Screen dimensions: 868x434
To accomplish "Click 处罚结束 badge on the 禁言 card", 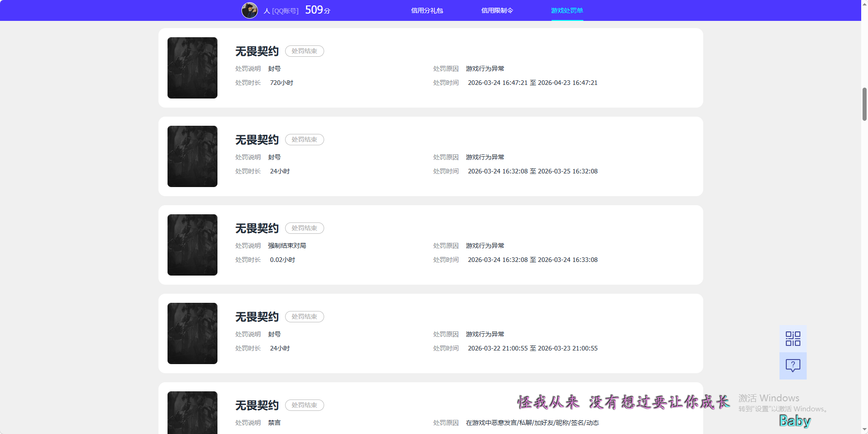I will tap(305, 405).
